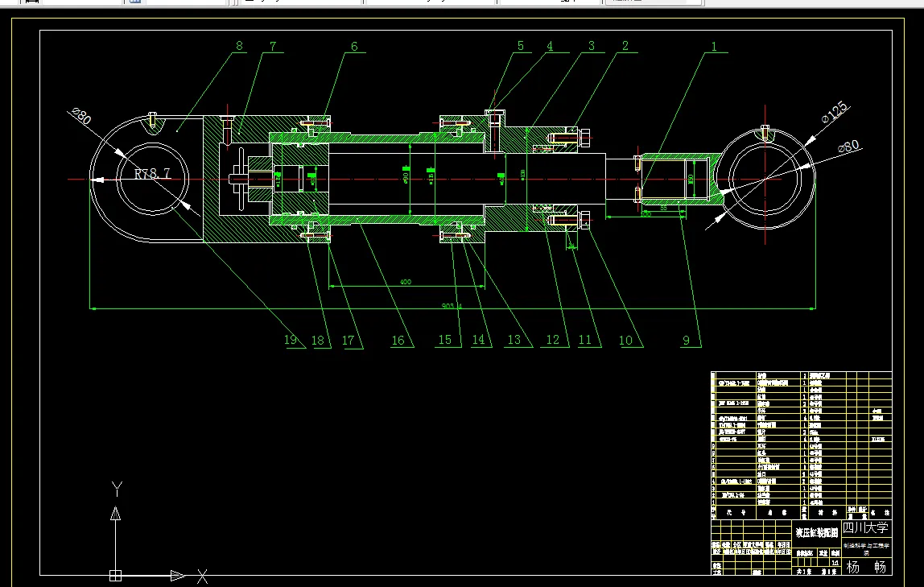
Task: Click part balloon number 1
Action: [714, 46]
